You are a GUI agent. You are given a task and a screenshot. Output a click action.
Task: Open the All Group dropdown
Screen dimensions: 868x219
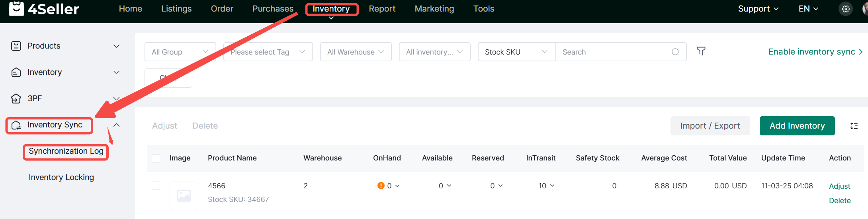point(180,52)
